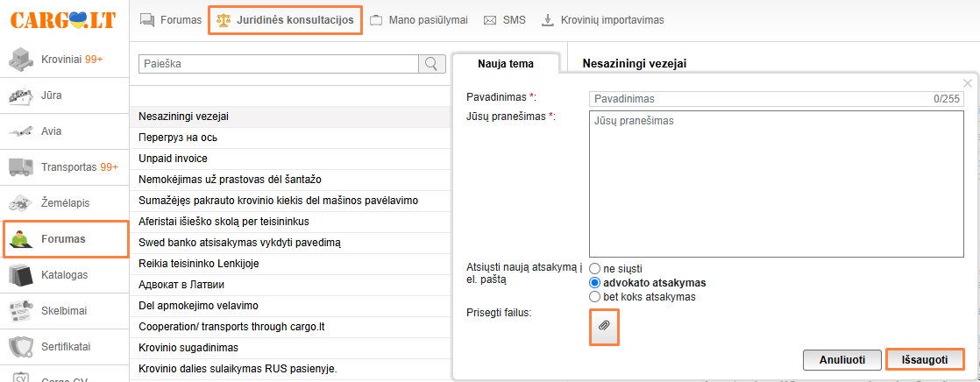Switch to Juridinės konsultacijos tab
This screenshot has height=382, width=980.
[285, 19]
